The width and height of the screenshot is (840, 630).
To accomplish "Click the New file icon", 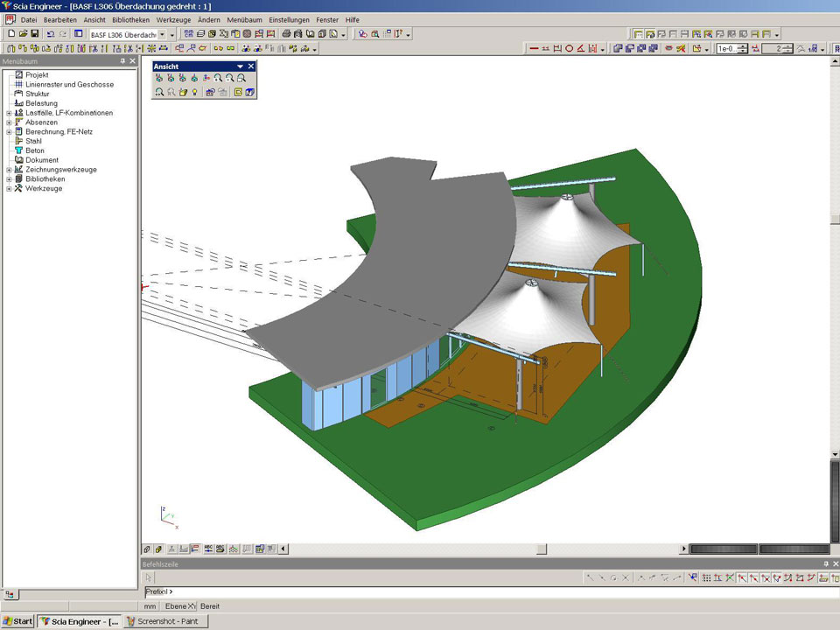I will point(10,34).
